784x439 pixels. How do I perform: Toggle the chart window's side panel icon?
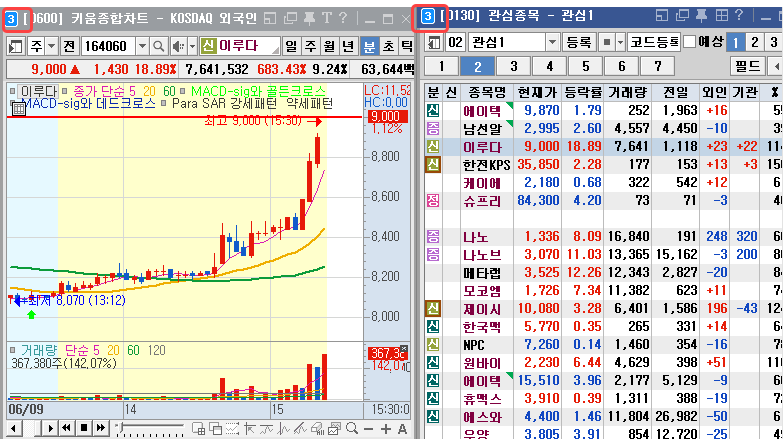click(16, 46)
